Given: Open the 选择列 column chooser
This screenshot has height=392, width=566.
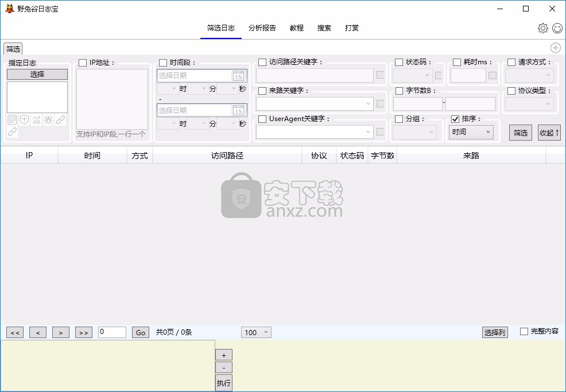Looking at the screenshot, I should (495, 332).
